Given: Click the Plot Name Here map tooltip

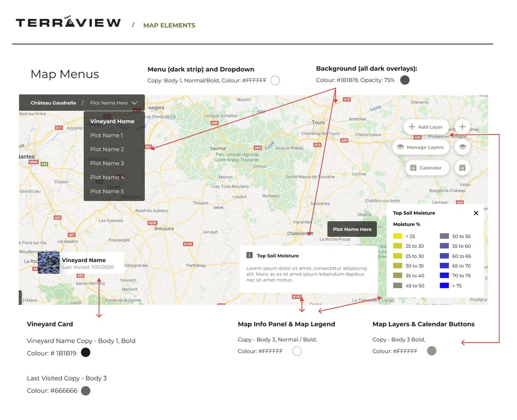Looking at the screenshot, I should point(352,229).
